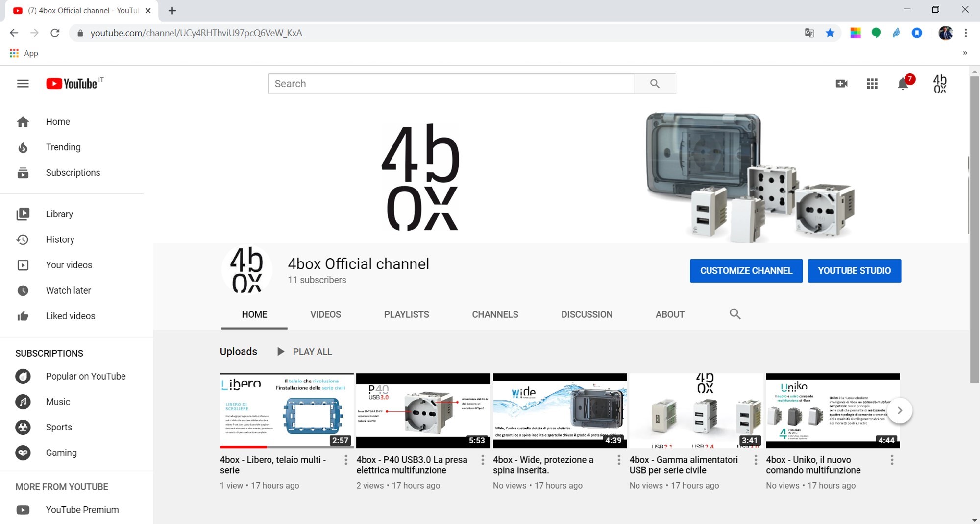Screen dimensions: 980x524
Task: Expand the hidden bookmarks chevron
Action: [965, 53]
